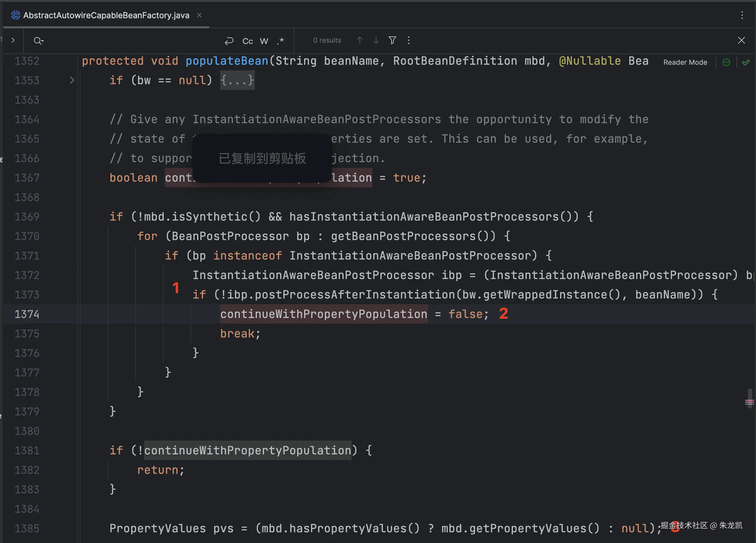The image size is (756, 543).
Task: Expand folded code block at line 1353
Action: click(x=72, y=80)
